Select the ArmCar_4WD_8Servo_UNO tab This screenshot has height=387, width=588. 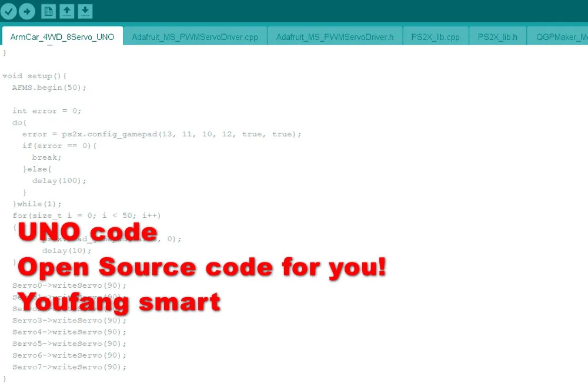point(62,37)
